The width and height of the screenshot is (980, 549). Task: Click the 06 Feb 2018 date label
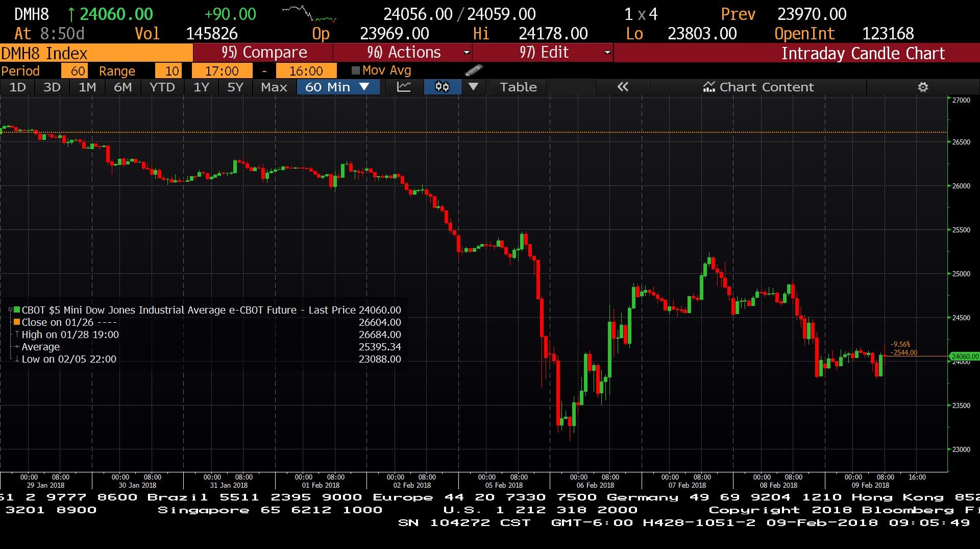(x=595, y=485)
